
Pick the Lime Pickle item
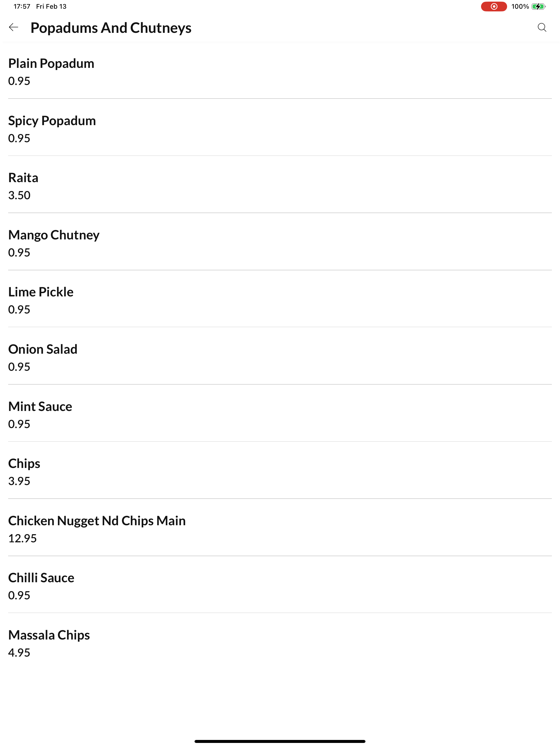[x=280, y=299]
